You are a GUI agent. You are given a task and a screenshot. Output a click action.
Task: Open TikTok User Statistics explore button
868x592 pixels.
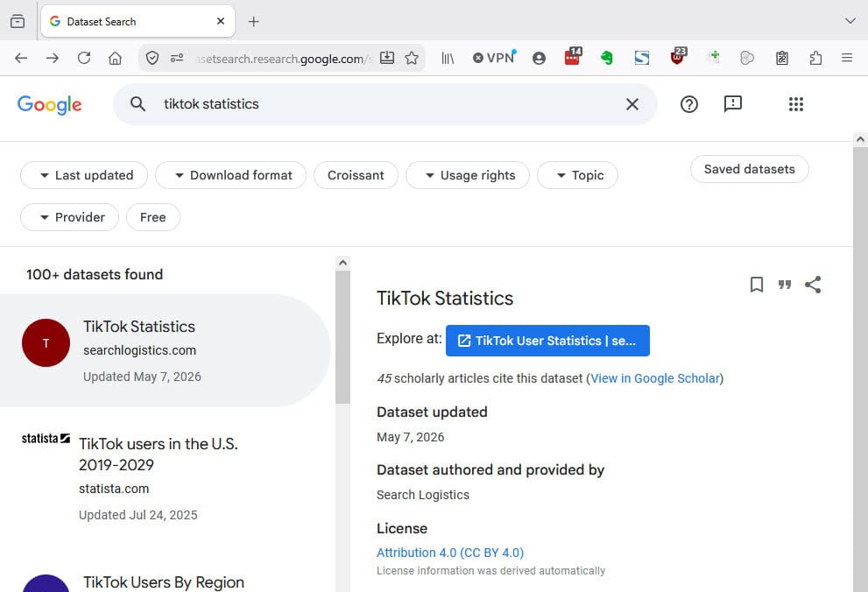[548, 341]
